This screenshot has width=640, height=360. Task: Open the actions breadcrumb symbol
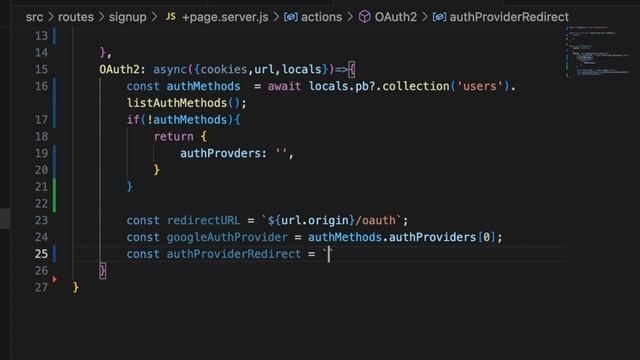tap(322, 17)
